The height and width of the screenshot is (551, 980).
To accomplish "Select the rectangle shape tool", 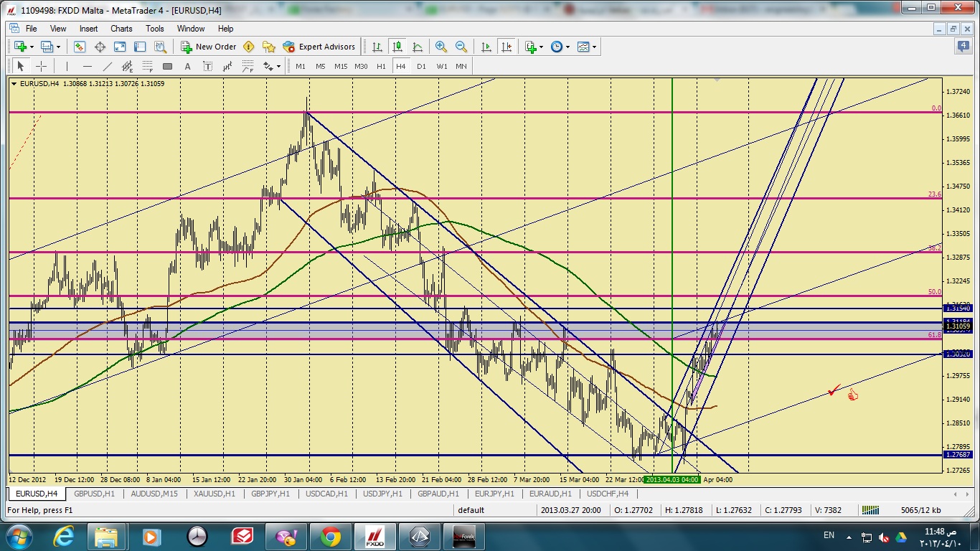I will point(167,66).
